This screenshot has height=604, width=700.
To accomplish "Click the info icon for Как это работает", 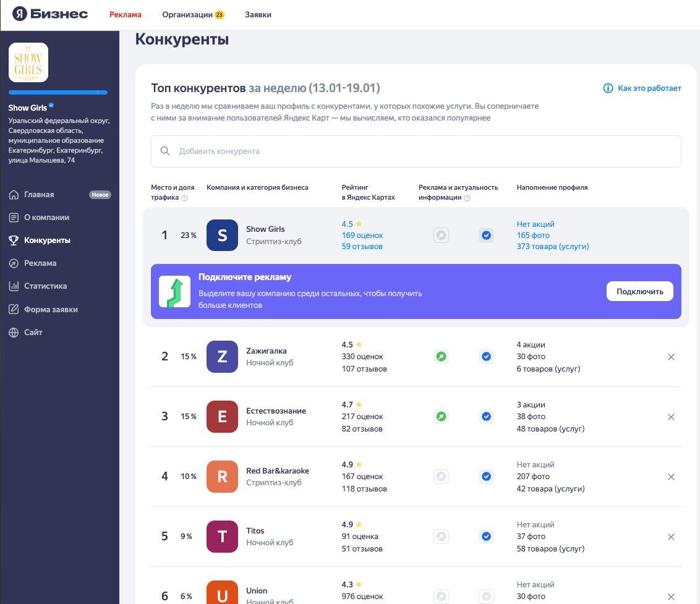I will [608, 88].
